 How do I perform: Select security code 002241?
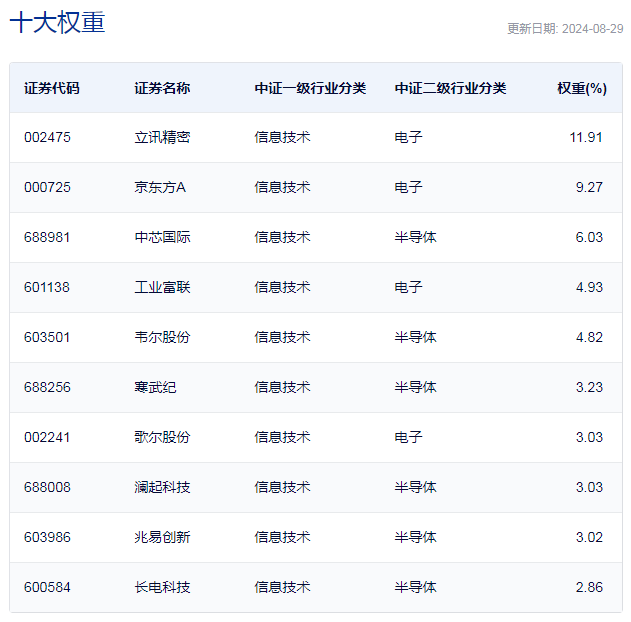[x=47, y=437]
